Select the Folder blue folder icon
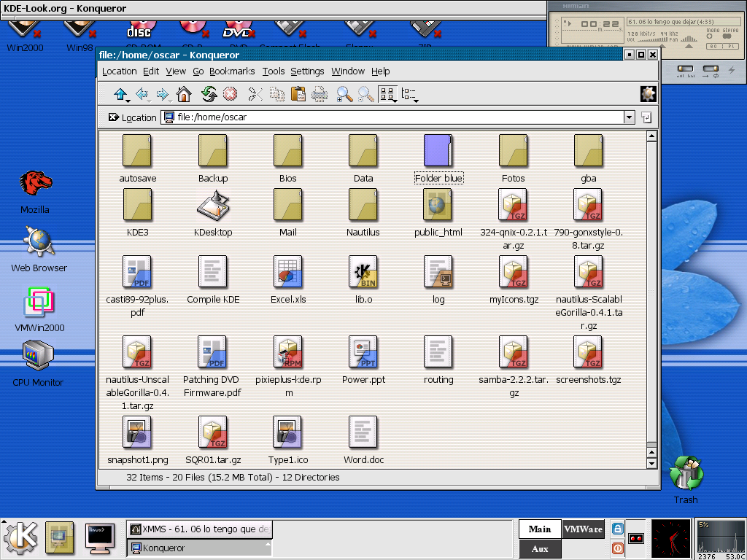This screenshot has width=747, height=560. [x=438, y=150]
